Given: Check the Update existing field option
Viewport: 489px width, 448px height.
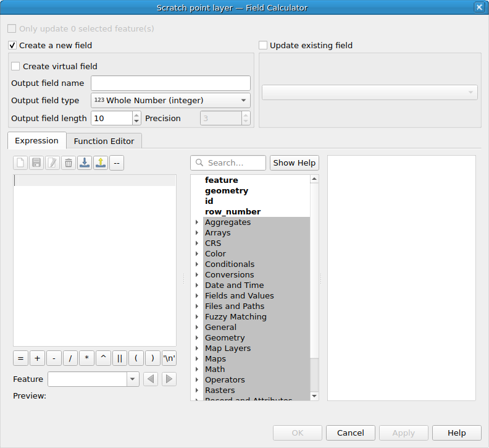Looking at the screenshot, I should [x=263, y=45].
